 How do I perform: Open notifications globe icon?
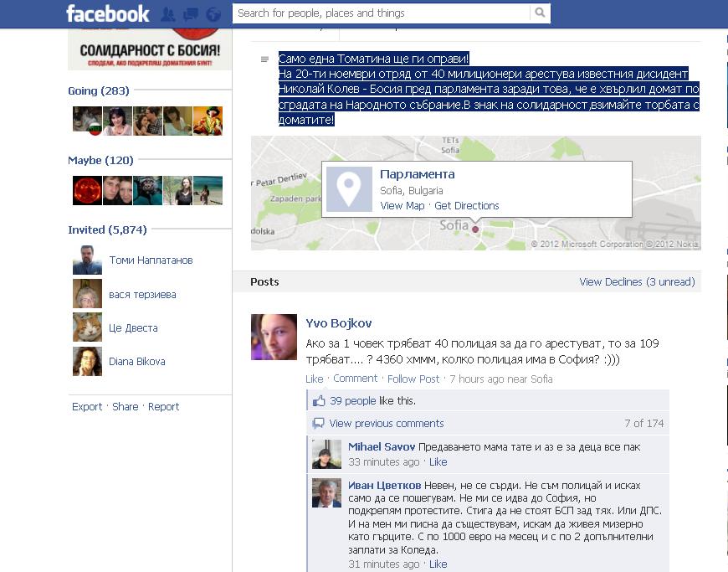[x=213, y=14]
